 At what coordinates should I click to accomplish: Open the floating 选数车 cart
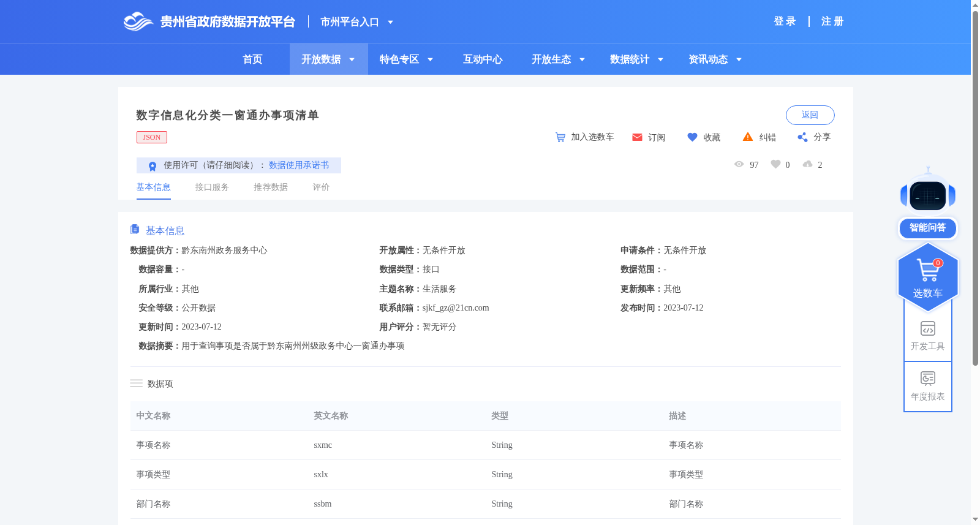(x=928, y=277)
